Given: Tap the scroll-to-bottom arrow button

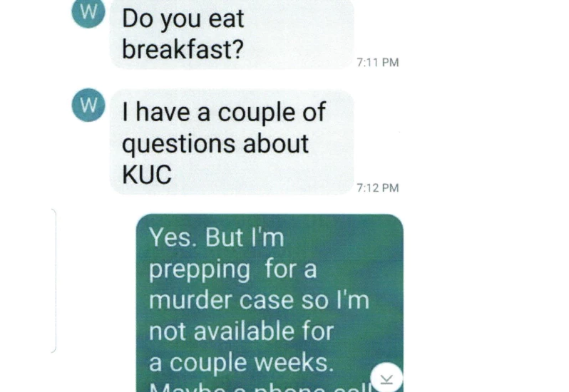Looking at the screenshot, I should pos(386,378).
